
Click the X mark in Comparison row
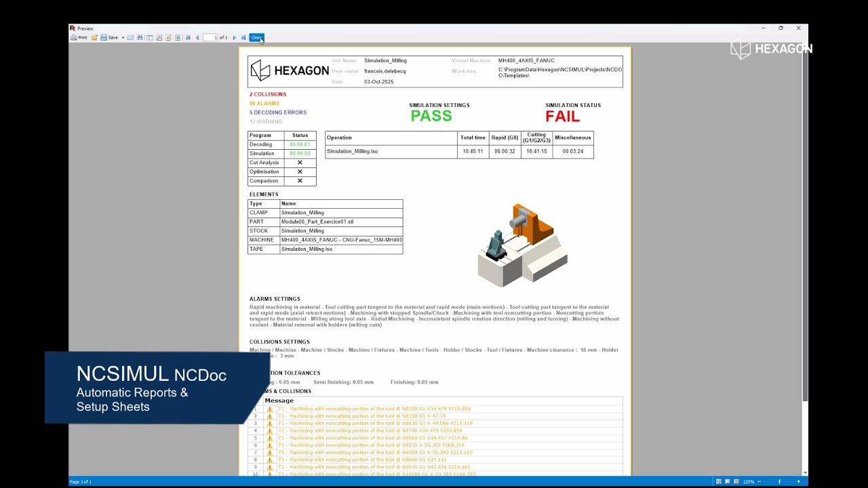point(300,181)
